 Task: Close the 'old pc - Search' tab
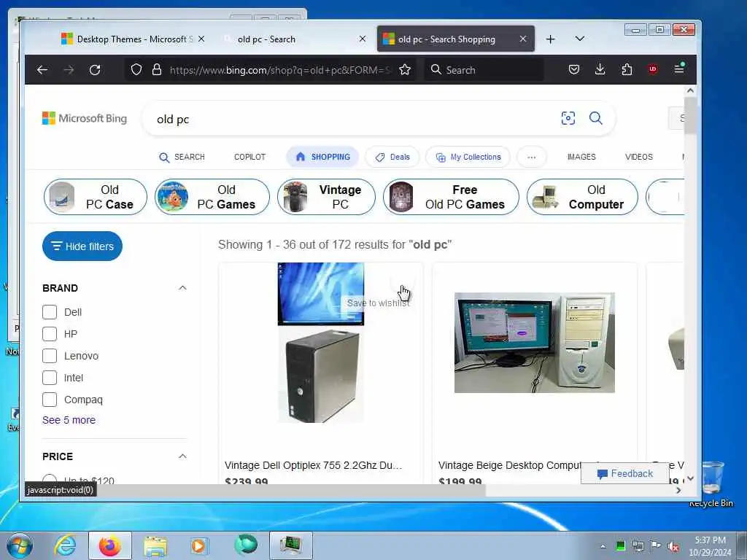[x=363, y=39]
